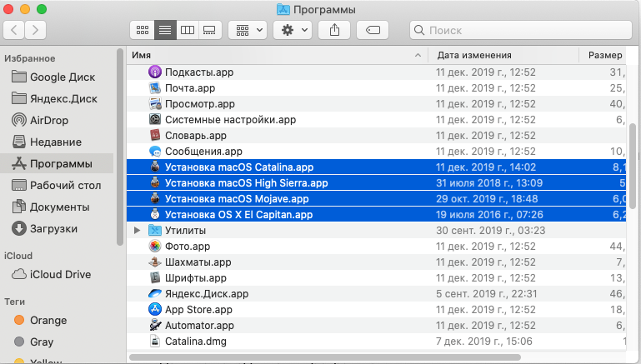This screenshot has width=641, height=364.
Task: Go forward with the right arrow button
Action: 35,30
